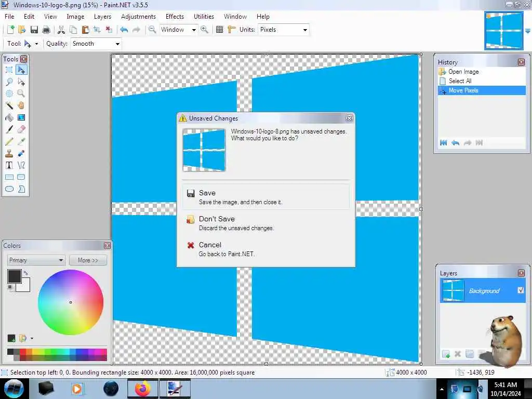Click the Print toolbar icon
The height and width of the screenshot is (399, 532).
tap(46, 30)
